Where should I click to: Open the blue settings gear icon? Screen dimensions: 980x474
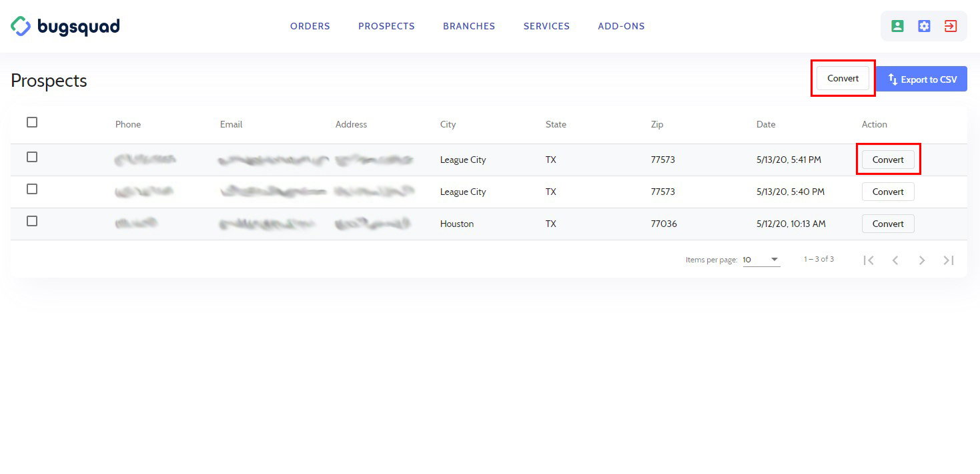click(924, 26)
